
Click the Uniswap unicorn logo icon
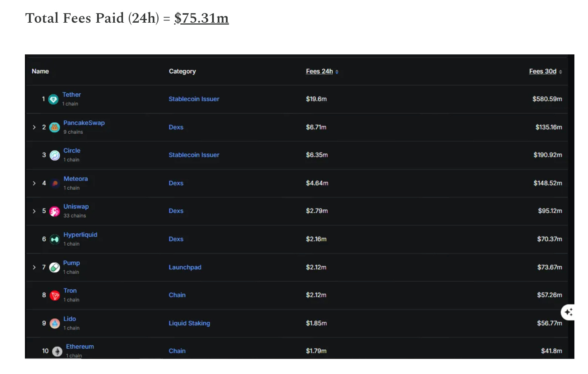tap(55, 212)
